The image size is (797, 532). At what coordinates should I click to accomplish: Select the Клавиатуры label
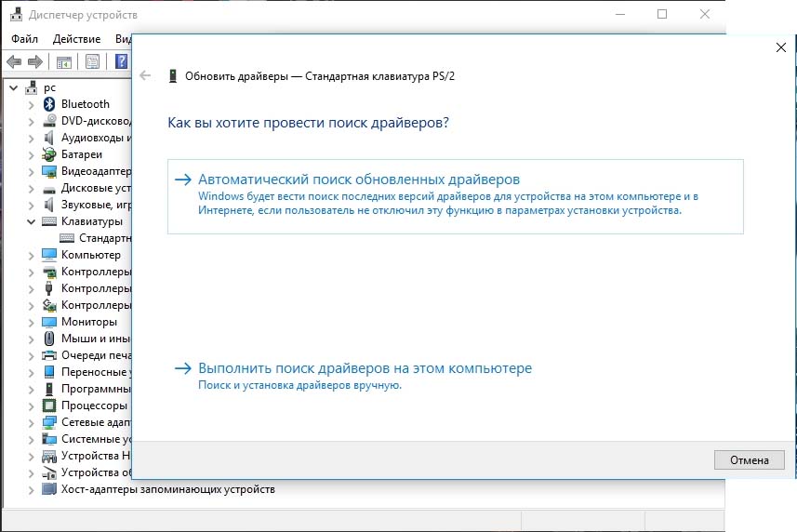pyautogui.click(x=92, y=221)
